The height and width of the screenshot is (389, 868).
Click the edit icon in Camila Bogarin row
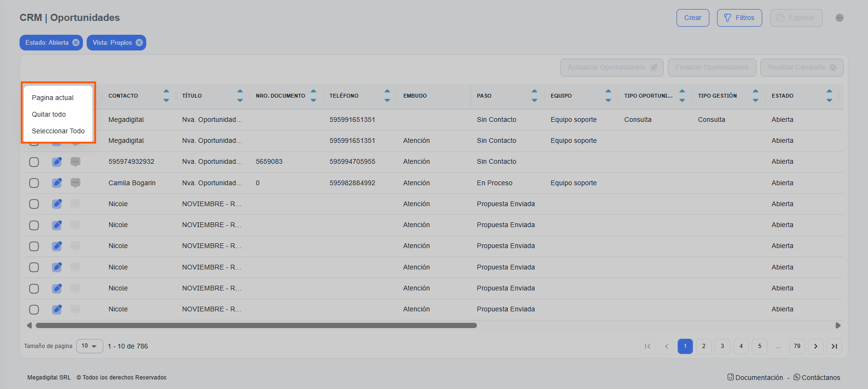[x=57, y=183]
